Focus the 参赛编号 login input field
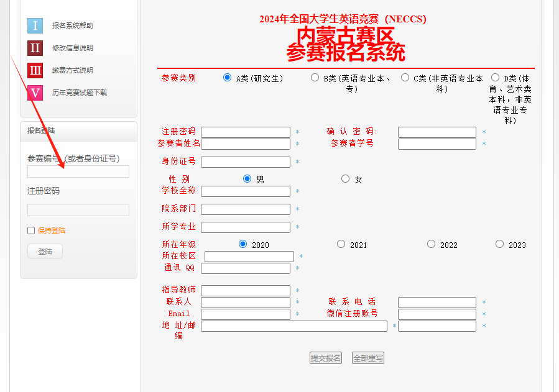The width and height of the screenshot is (559, 392). tap(78, 171)
